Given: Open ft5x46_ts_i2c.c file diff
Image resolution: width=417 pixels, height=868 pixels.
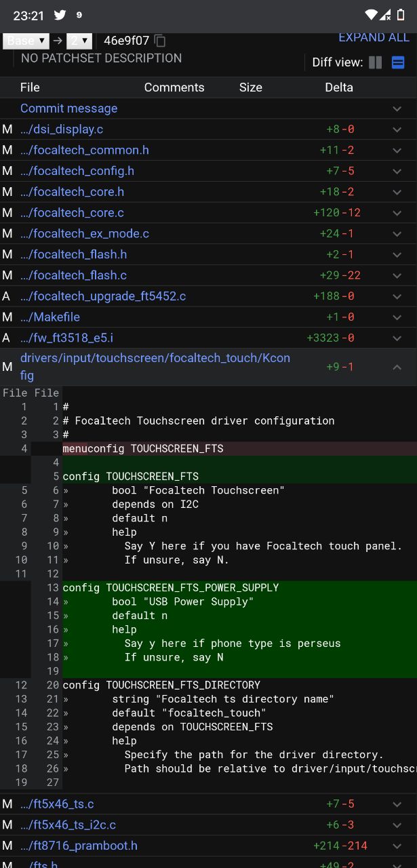Looking at the screenshot, I should point(68,825).
